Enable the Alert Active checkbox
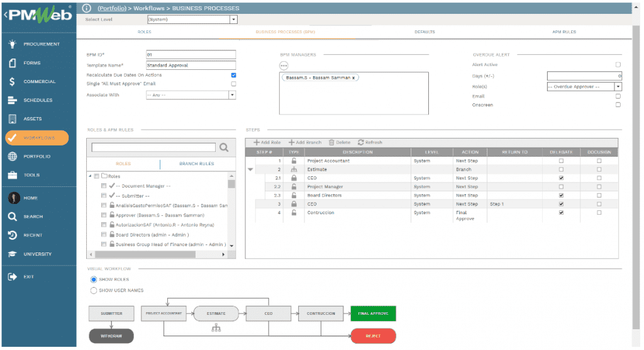This screenshot has height=350, width=644. [618, 65]
